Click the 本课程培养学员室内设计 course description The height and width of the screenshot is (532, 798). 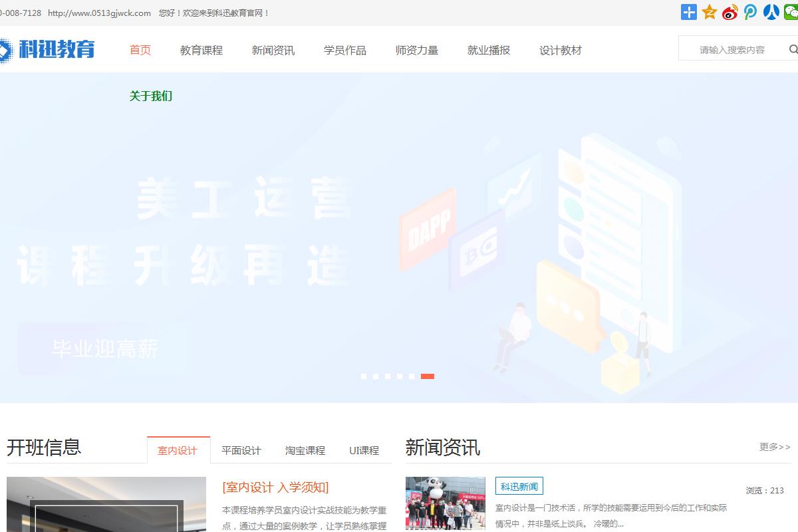click(304, 518)
